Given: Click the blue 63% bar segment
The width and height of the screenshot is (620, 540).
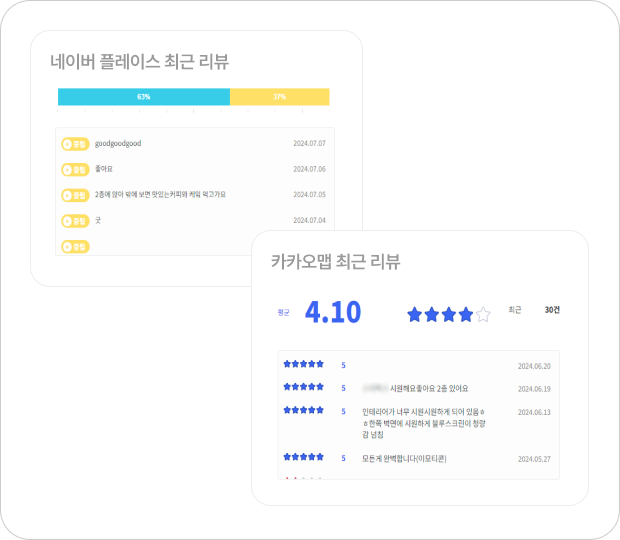Looking at the screenshot, I should [144, 97].
